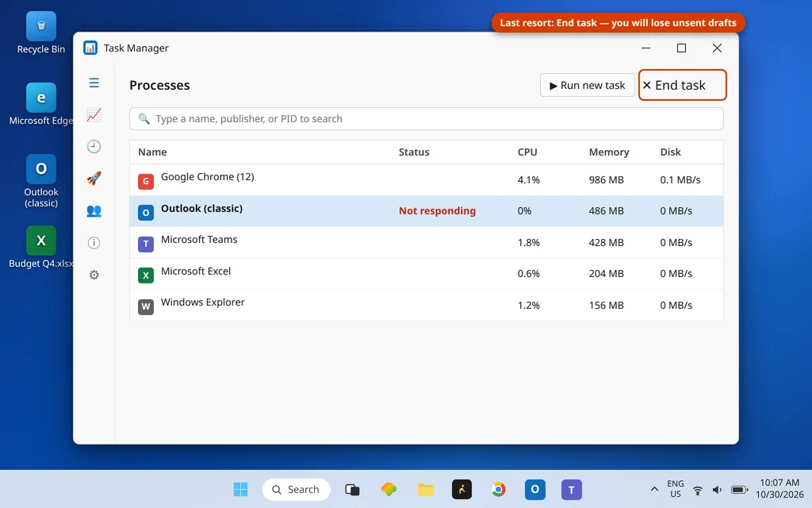Click the Google Chrome process icon
The image size is (812, 508).
[146, 181]
